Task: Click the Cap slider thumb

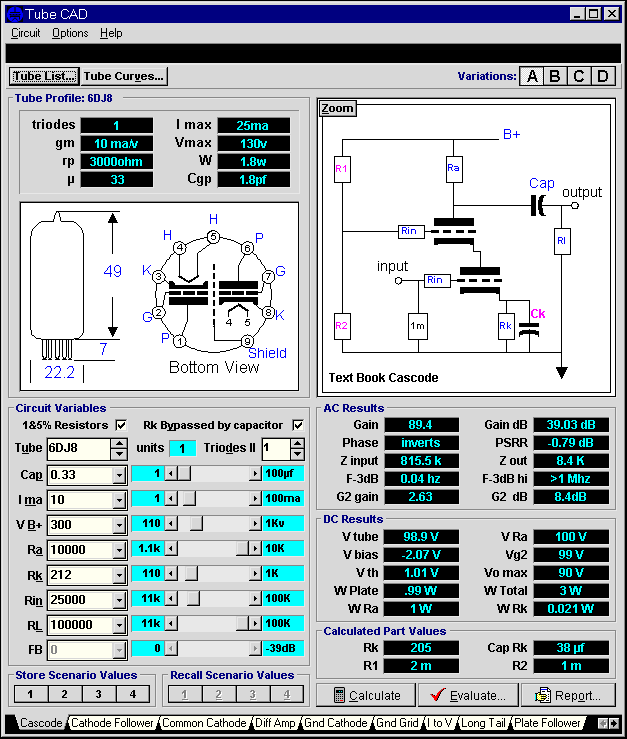Action: 184,473
